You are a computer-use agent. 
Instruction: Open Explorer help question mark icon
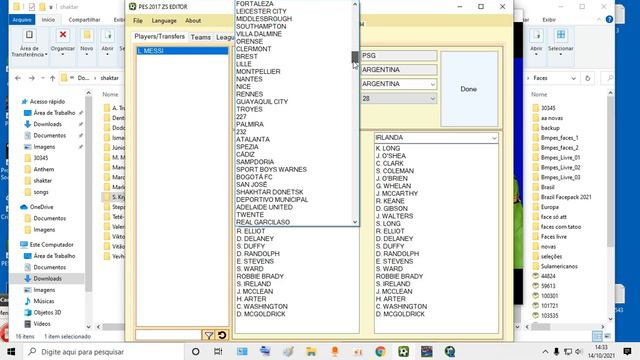(x=609, y=19)
